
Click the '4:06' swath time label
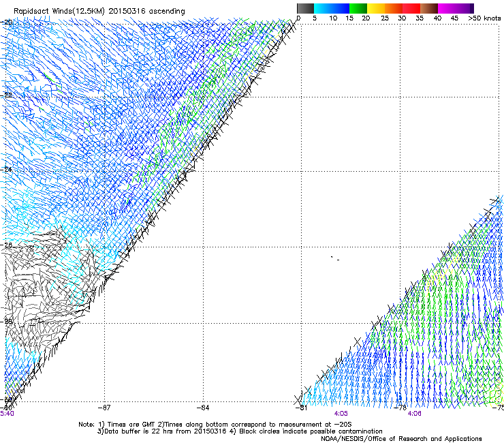(414, 414)
